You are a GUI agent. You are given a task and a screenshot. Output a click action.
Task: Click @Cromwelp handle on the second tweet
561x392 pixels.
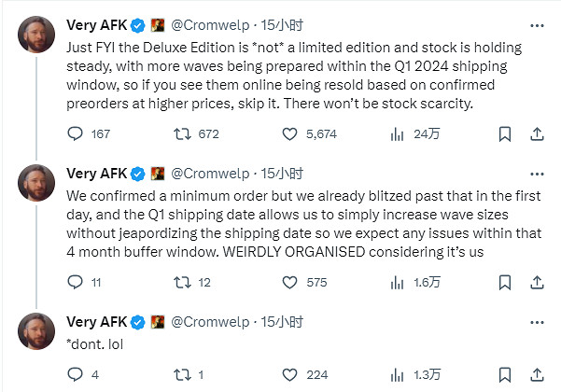[x=211, y=173]
